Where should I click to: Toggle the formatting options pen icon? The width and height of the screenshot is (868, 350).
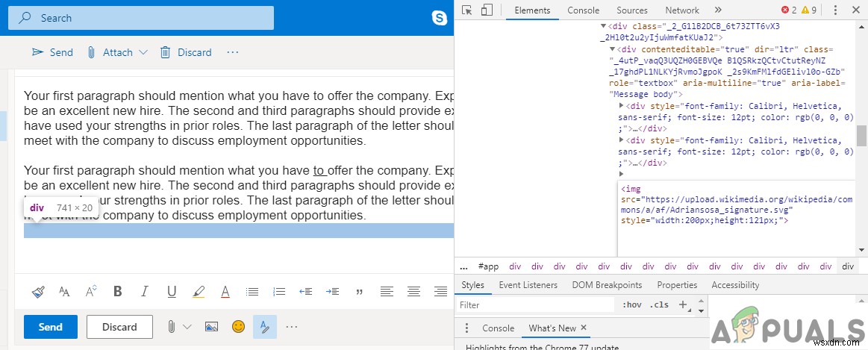[x=265, y=327]
